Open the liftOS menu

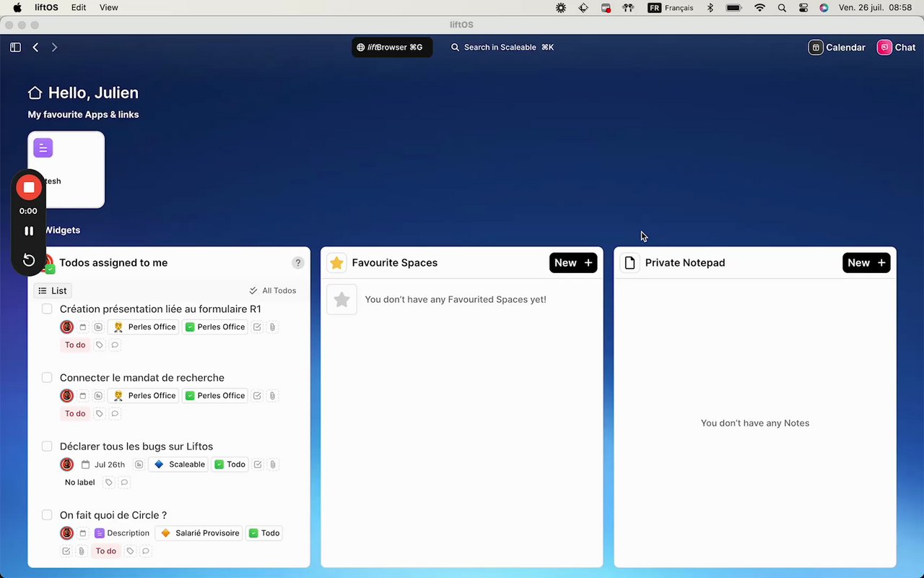tap(46, 8)
